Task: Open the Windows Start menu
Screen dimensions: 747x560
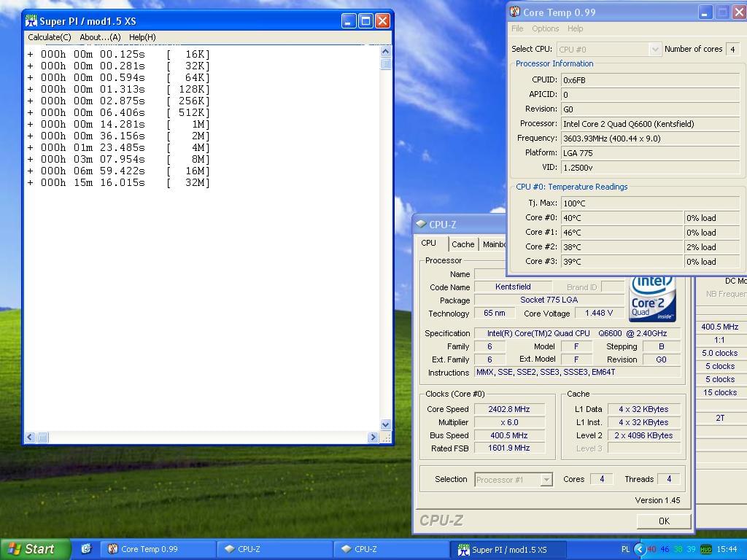Action: click(x=35, y=549)
